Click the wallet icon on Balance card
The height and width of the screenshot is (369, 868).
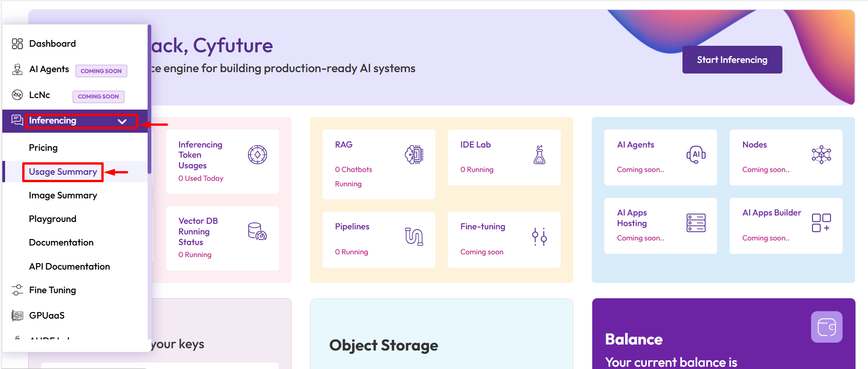(826, 327)
